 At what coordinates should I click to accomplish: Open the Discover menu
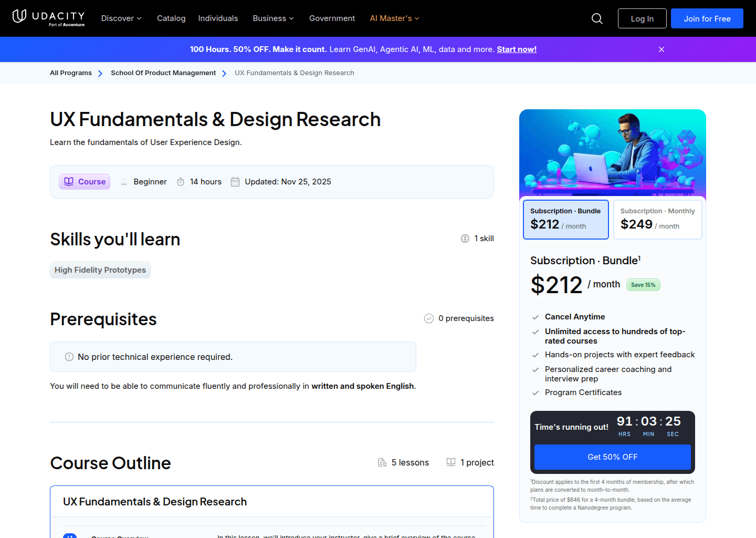pos(121,18)
